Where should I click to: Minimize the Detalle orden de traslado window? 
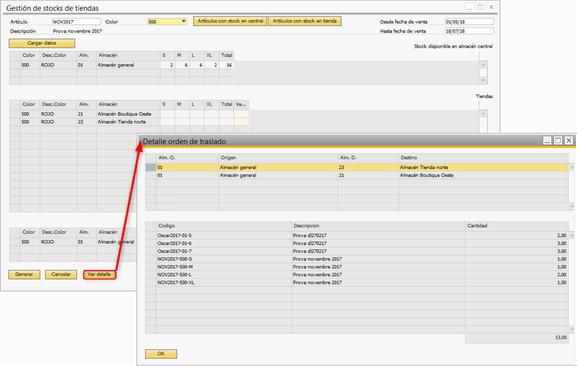click(x=547, y=141)
